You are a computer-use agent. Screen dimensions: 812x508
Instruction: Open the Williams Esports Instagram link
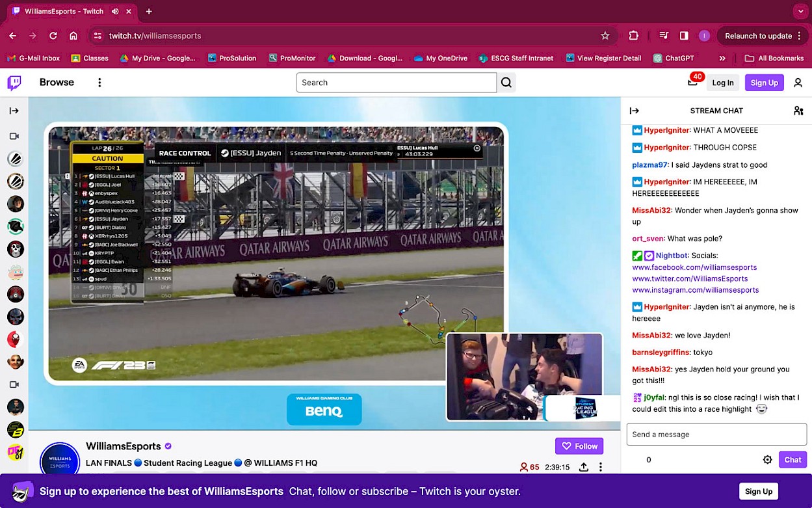[696, 290]
